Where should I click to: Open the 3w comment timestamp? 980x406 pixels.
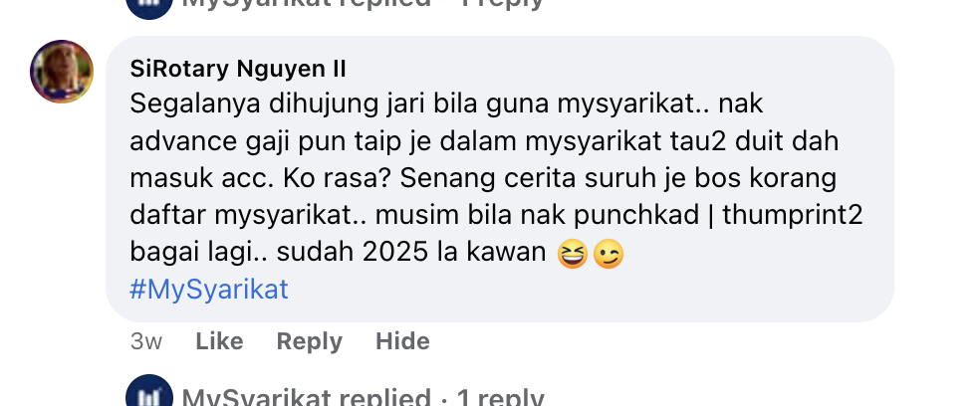coord(146,341)
